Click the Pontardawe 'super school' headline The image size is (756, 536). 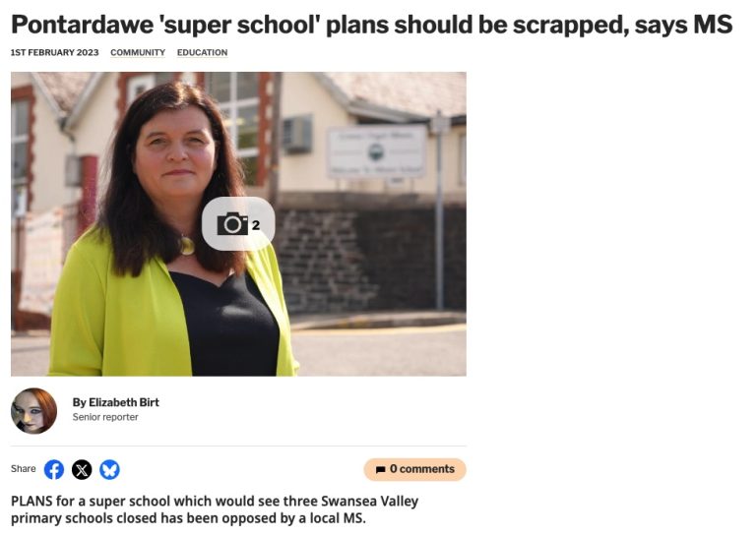[372, 25]
